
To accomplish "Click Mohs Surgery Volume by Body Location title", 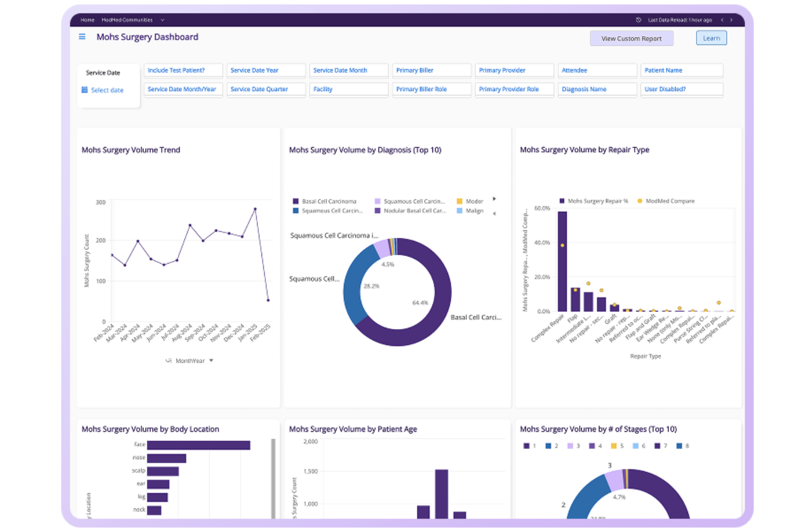I will coord(150,429).
